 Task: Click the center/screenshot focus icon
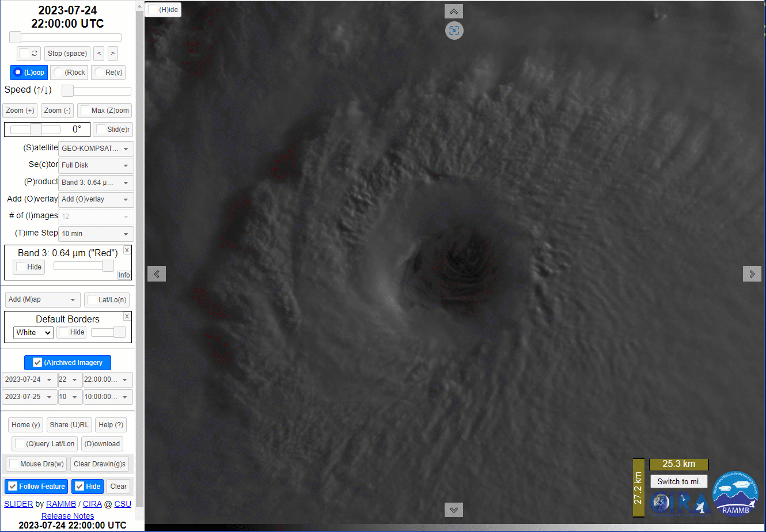(x=454, y=31)
